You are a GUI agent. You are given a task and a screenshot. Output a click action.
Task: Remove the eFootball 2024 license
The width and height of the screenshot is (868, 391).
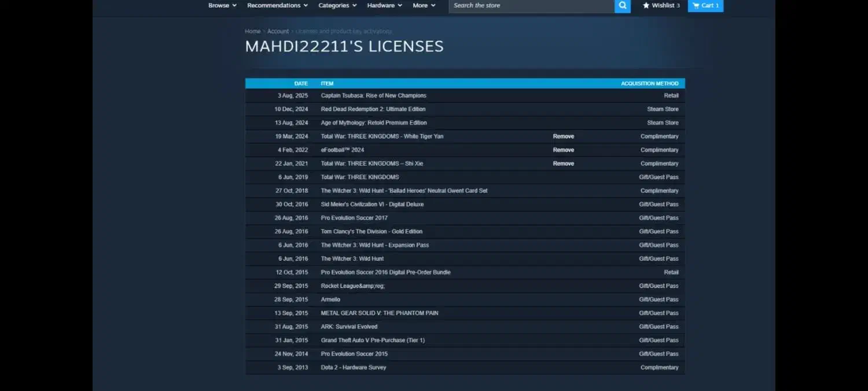(x=563, y=150)
